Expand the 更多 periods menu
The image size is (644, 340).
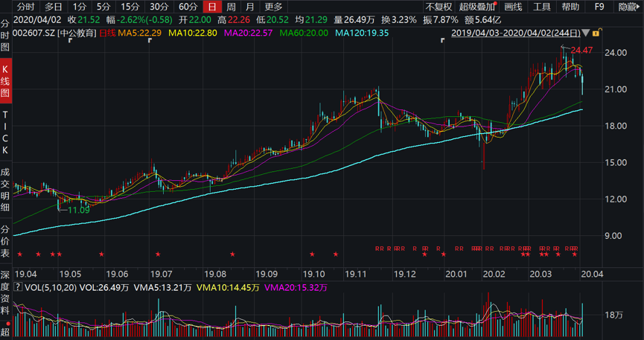click(274, 7)
